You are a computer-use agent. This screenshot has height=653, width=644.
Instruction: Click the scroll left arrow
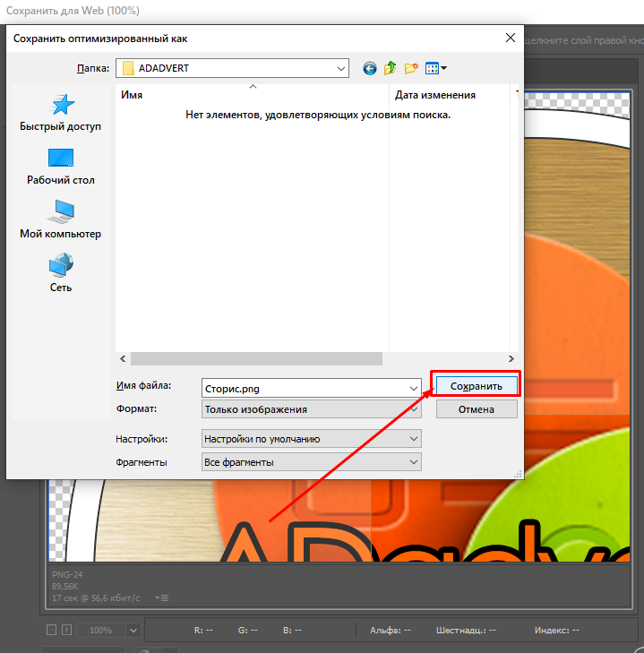click(123, 358)
